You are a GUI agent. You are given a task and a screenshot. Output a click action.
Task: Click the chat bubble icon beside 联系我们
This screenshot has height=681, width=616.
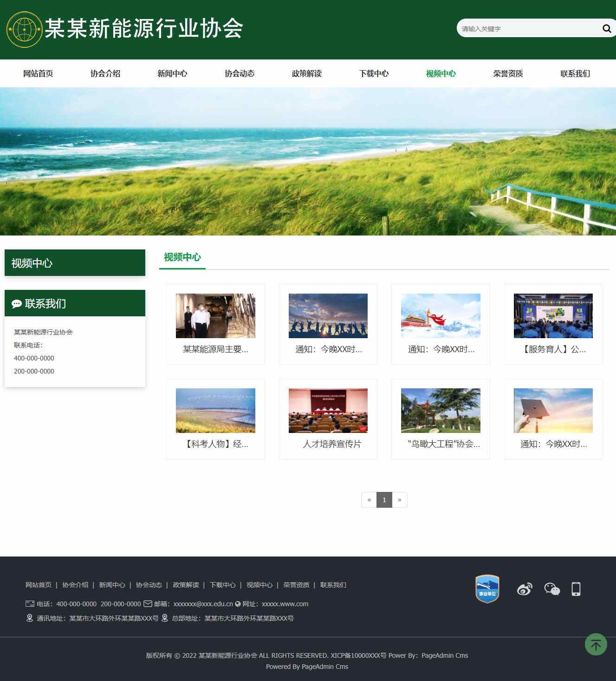tap(17, 304)
